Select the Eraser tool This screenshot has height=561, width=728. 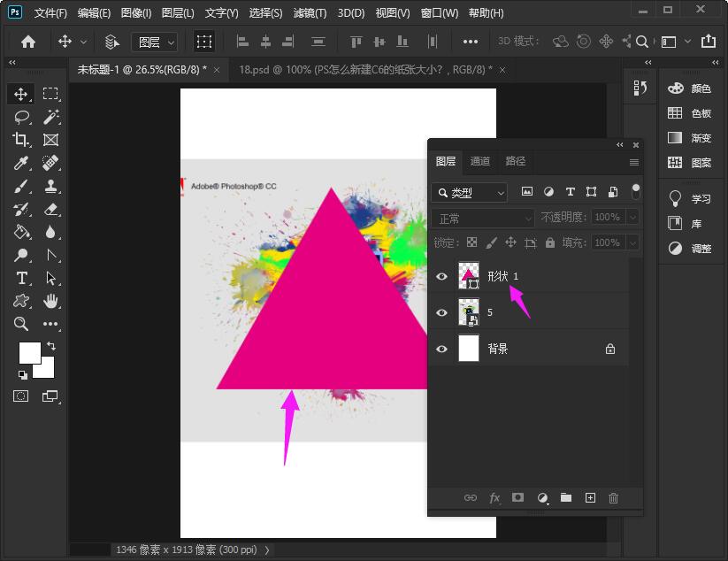coord(50,209)
